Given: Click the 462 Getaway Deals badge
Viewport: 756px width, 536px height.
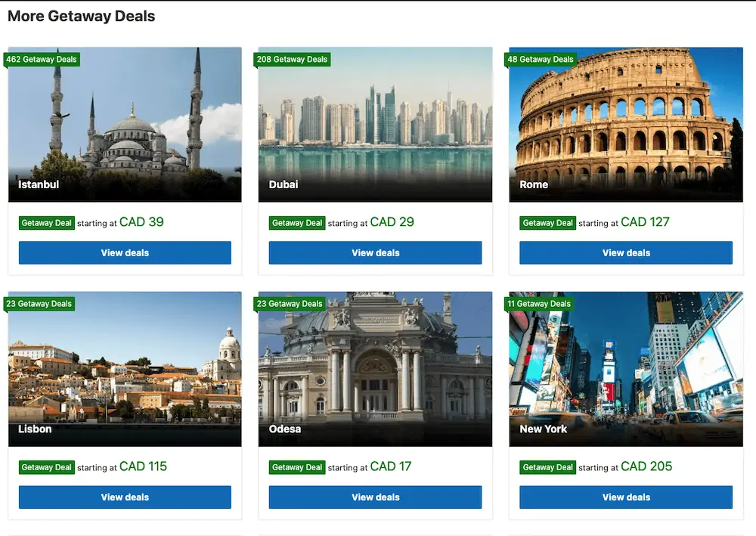Looking at the screenshot, I should (x=42, y=59).
